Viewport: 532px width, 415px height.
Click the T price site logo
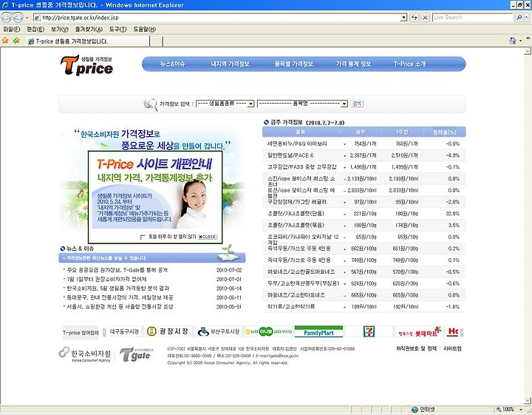pos(87,65)
